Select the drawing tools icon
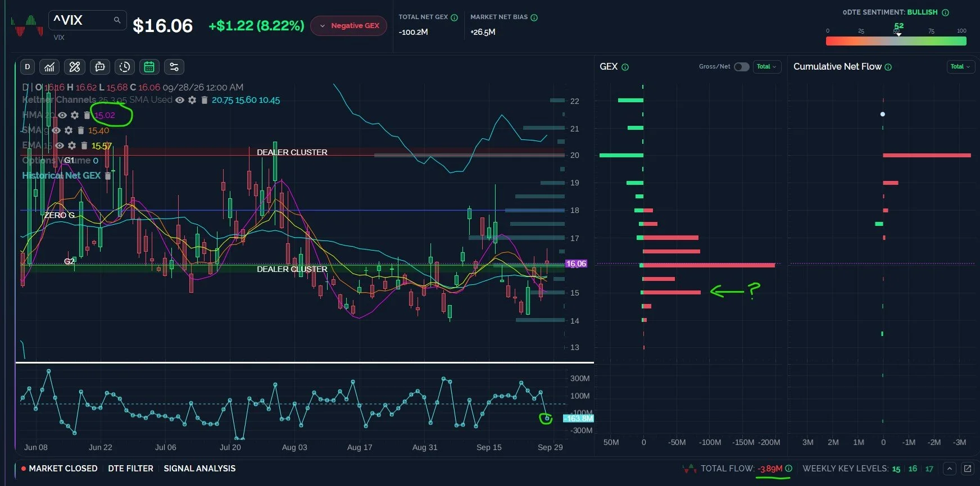Viewport: 980px width, 486px height. point(74,67)
